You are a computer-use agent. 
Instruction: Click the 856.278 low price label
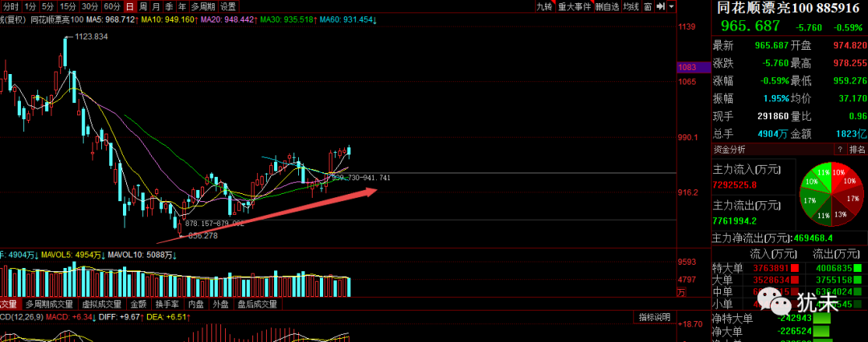click(203, 236)
